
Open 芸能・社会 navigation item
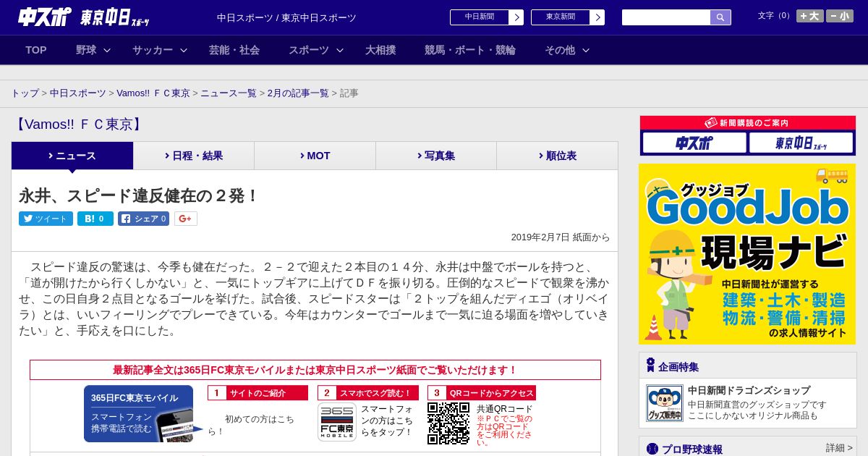[x=234, y=50]
